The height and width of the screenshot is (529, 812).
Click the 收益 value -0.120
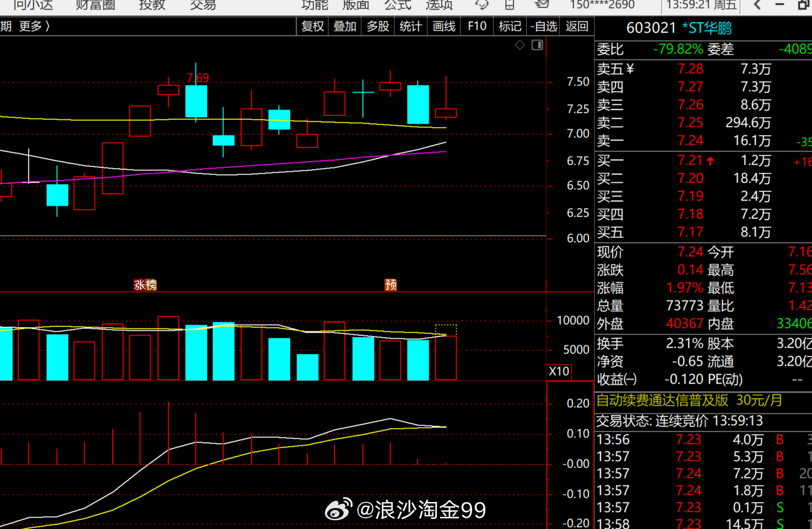click(684, 380)
